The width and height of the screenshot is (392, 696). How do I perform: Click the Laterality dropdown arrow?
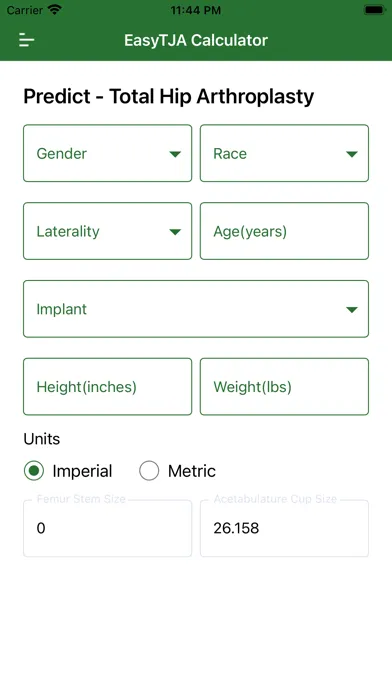click(x=175, y=232)
